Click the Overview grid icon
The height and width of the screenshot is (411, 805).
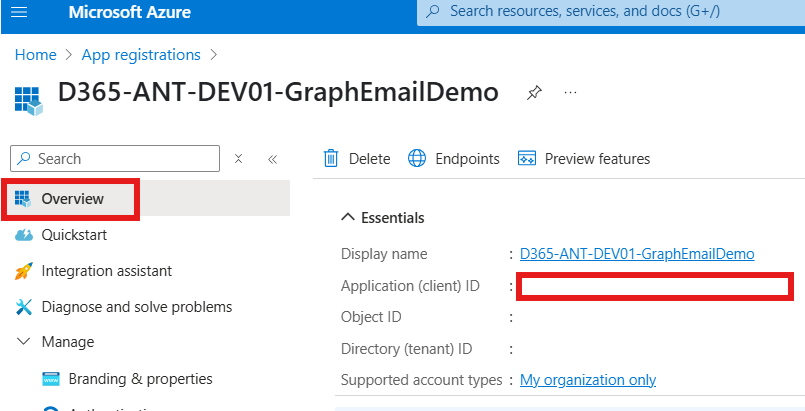(24, 198)
